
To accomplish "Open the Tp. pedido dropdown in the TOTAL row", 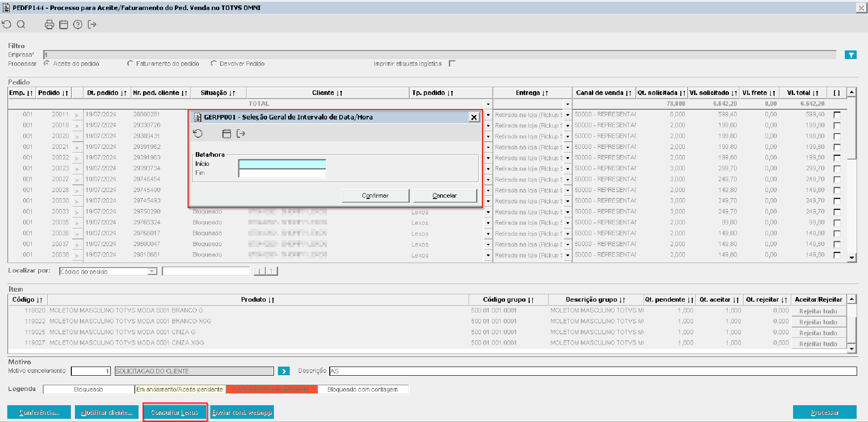I will pyautogui.click(x=488, y=104).
